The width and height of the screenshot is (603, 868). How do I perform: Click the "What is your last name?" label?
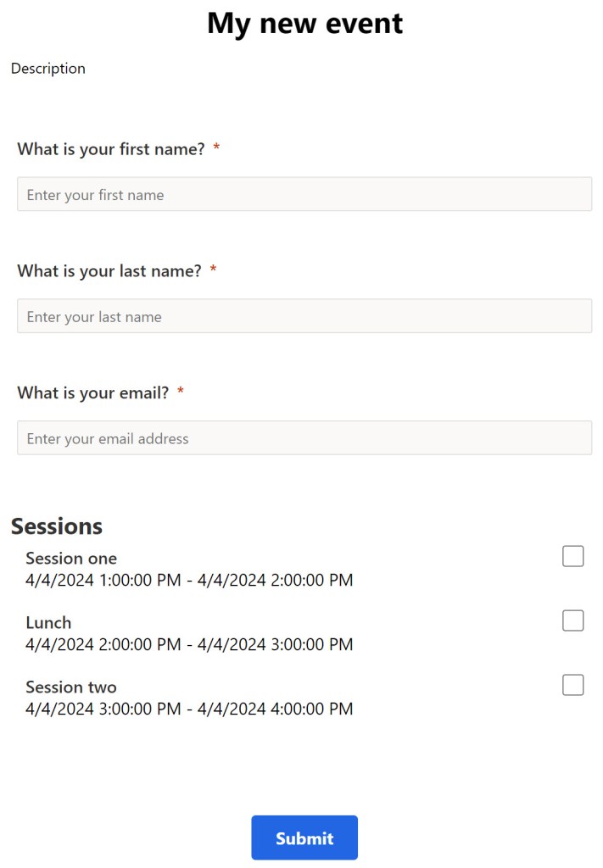[109, 271]
